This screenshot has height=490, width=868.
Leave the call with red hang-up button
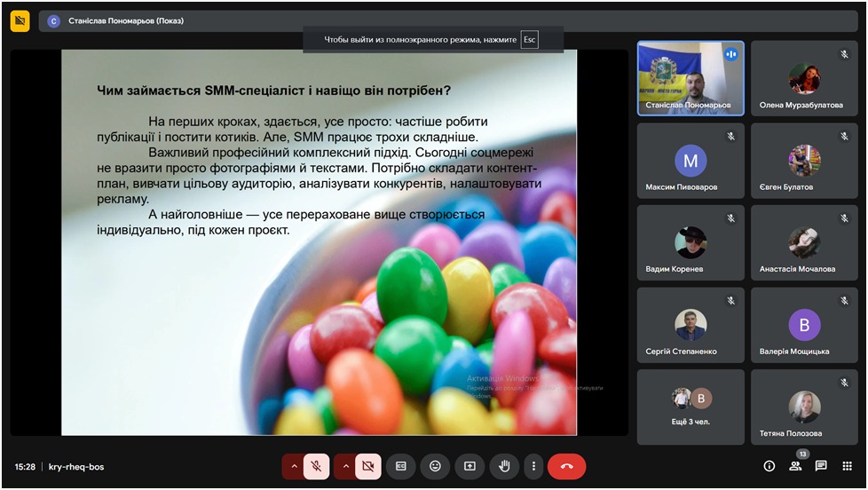click(566, 466)
